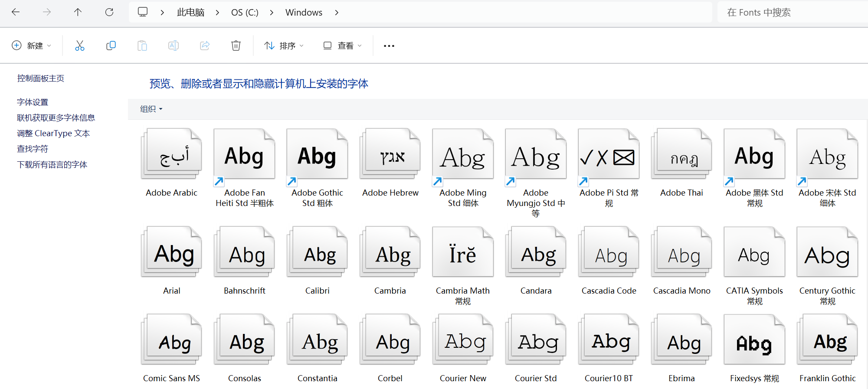Open the more options ellipsis menu
Image resolution: width=868 pixels, height=389 pixels.
click(x=389, y=46)
